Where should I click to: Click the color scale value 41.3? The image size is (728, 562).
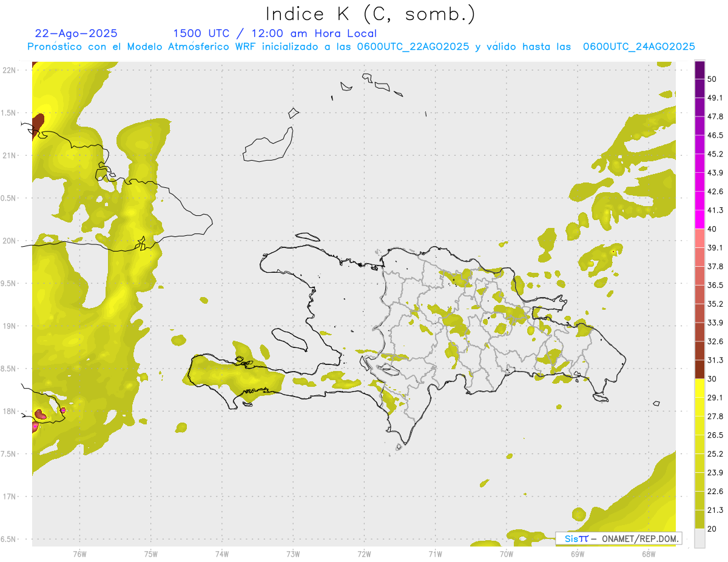[716, 210]
